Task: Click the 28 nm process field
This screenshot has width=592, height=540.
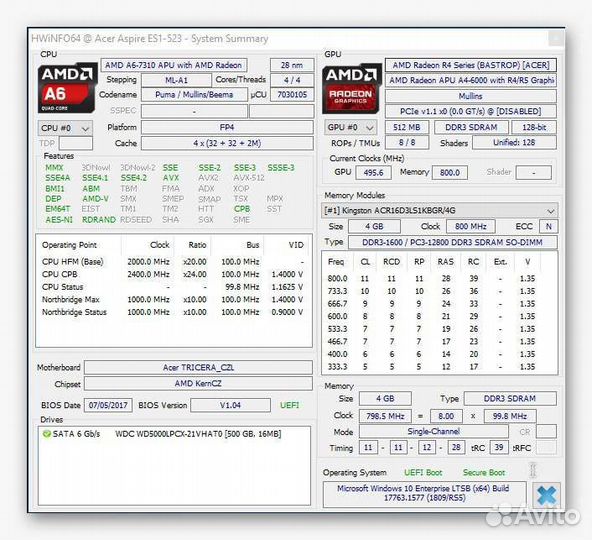Action: tap(292, 65)
